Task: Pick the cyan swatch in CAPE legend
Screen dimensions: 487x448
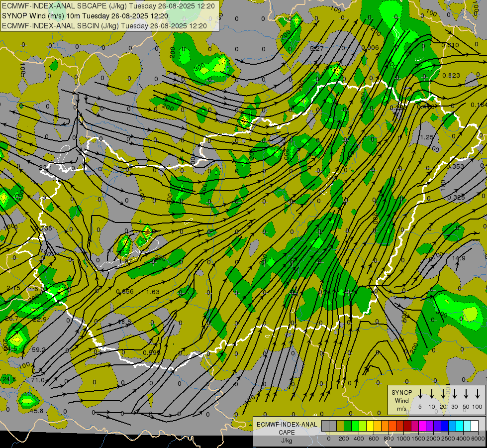Action: (x=459, y=426)
